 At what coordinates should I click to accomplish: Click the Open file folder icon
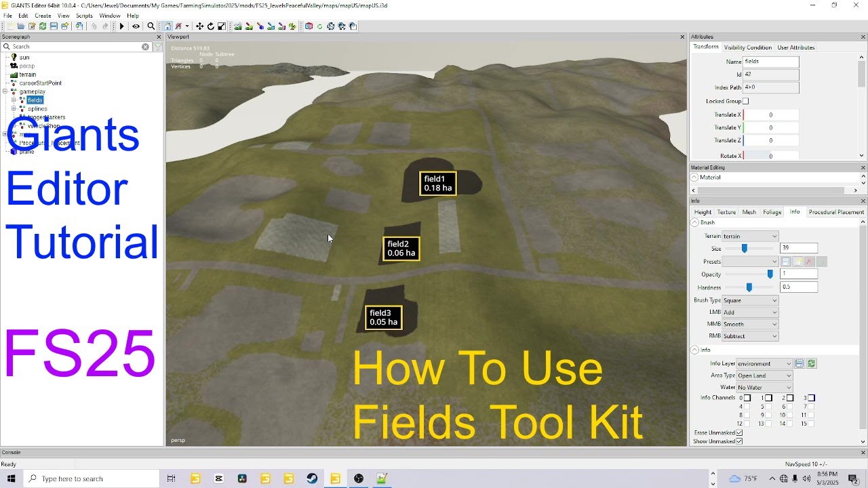tap(20, 26)
